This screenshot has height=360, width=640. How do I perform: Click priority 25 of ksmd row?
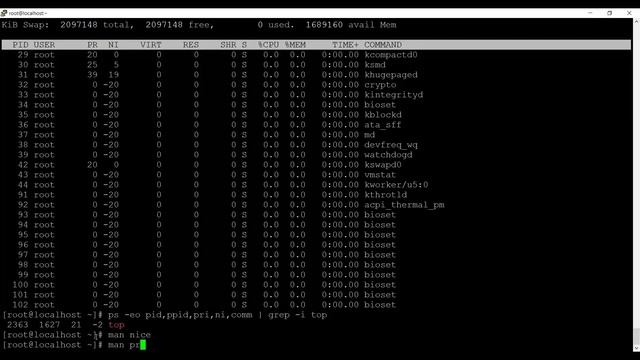[93, 65]
